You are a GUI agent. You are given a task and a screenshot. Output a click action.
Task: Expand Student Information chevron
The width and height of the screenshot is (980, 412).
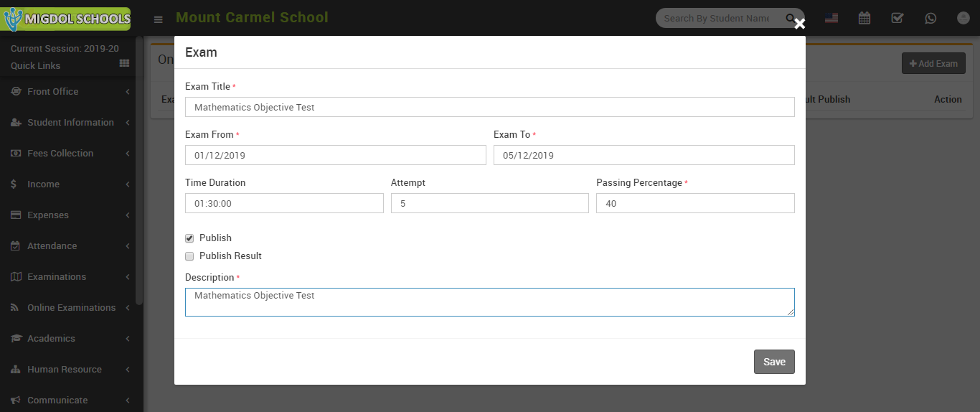[x=127, y=123]
